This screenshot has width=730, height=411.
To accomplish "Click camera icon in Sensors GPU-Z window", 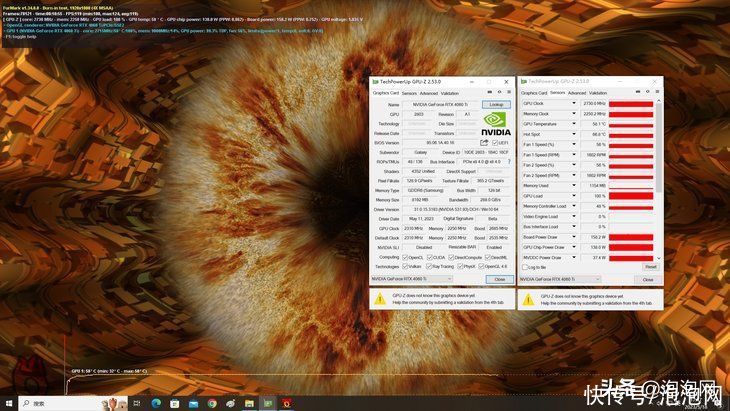I will tap(638, 92).
